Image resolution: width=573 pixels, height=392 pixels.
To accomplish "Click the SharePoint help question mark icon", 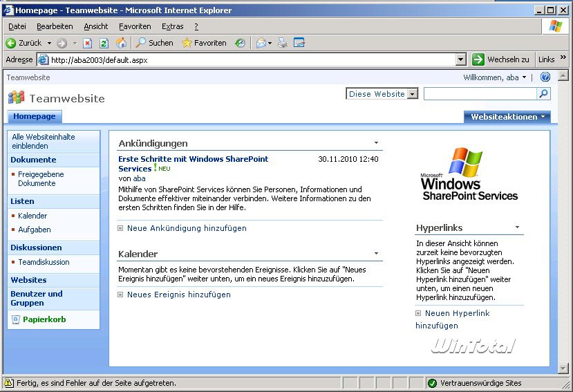I will (x=545, y=77).
